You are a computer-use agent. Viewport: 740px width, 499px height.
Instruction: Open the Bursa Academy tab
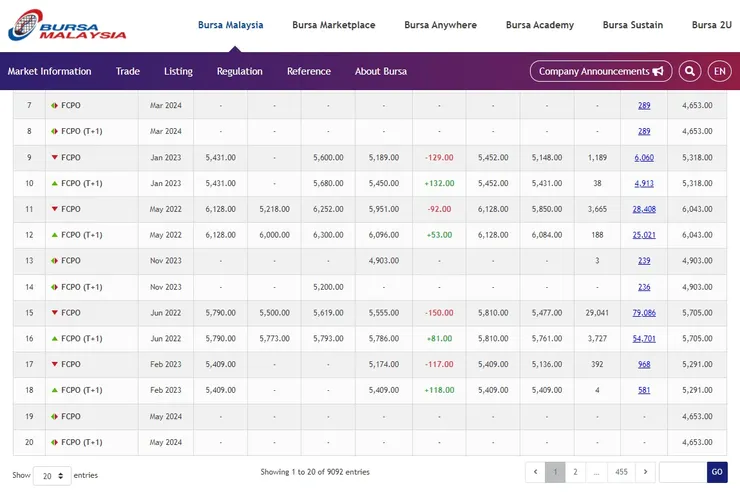[540, 25]
